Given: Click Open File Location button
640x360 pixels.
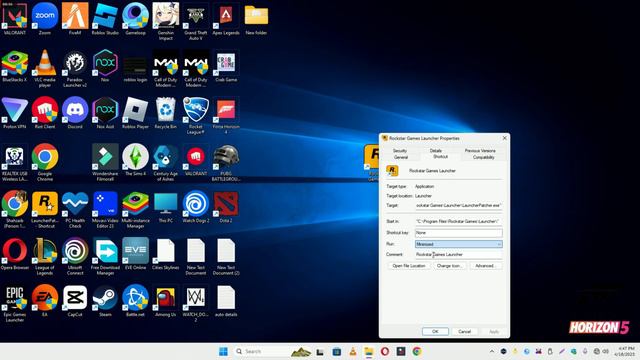Looking at the screenshot, I should click(409, 266).
